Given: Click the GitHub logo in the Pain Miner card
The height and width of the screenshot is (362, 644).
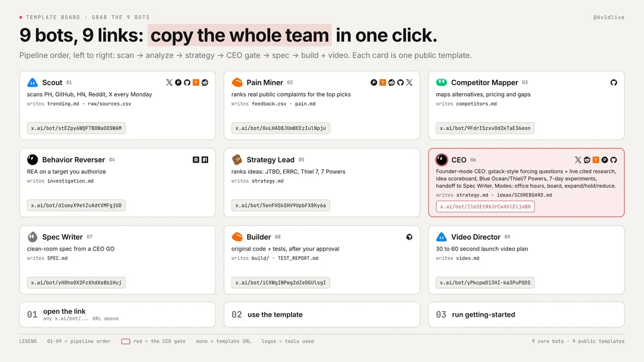Looking at the screenshot, I should tap(401, 82).
